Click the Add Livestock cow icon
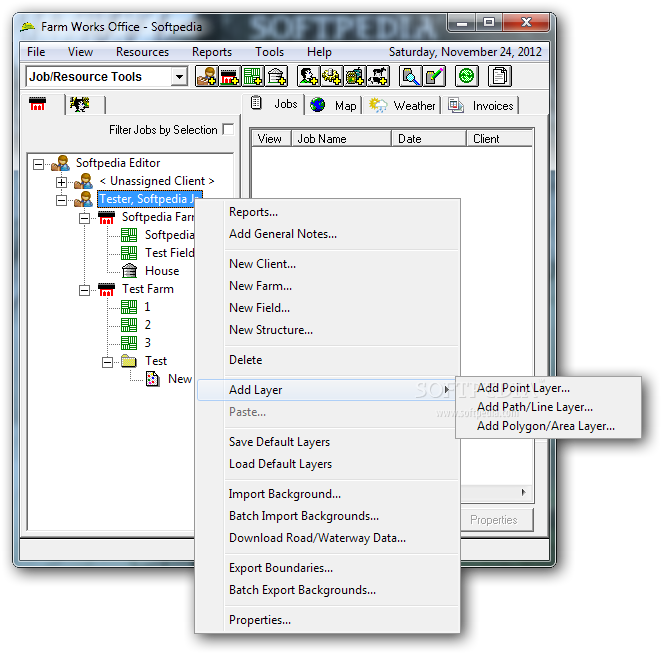Image resolution: width=662 pixels, height=654 pixels. (x=378, y=76)
